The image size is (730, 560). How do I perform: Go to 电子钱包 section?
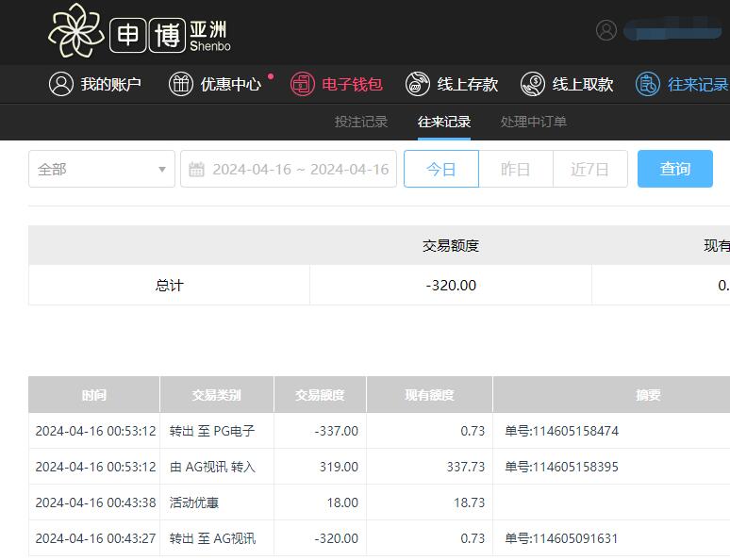click(337, 84)
